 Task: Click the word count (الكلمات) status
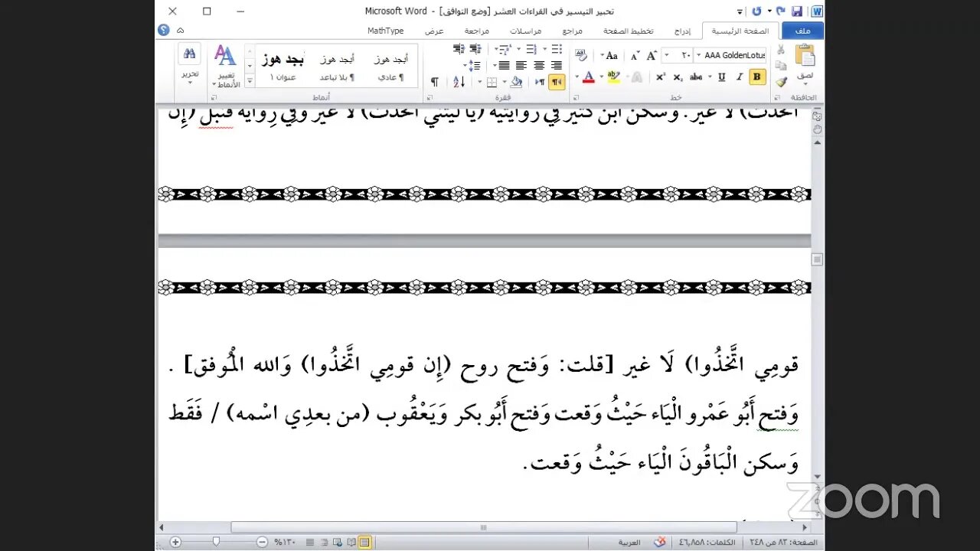(x=707, y=543)
